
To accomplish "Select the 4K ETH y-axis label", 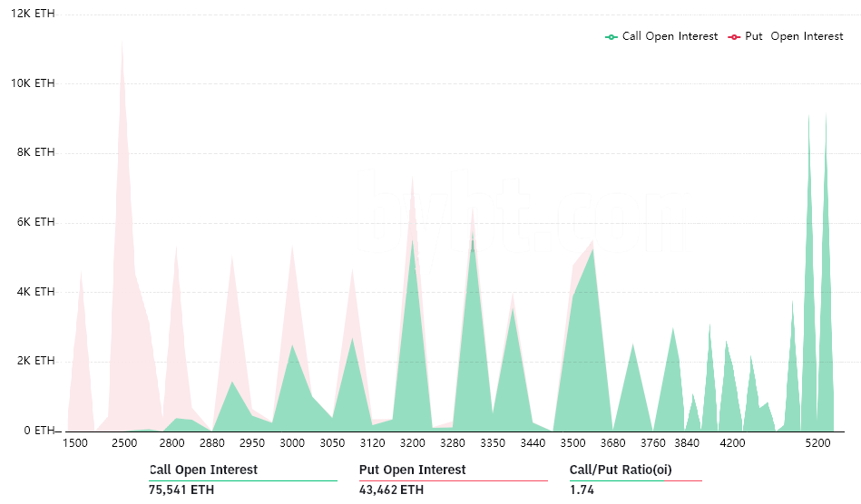I will pyautogui.click(x=35, y=291).
